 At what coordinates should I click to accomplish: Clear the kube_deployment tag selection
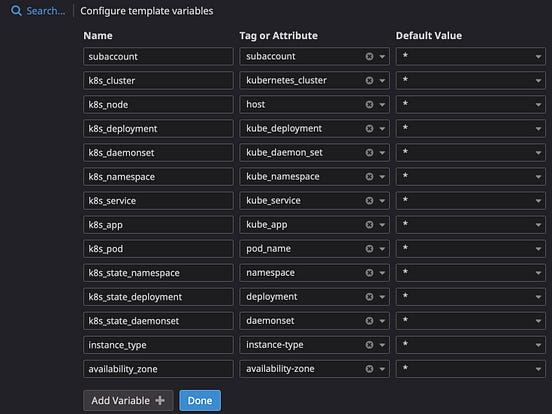(369, 128)
